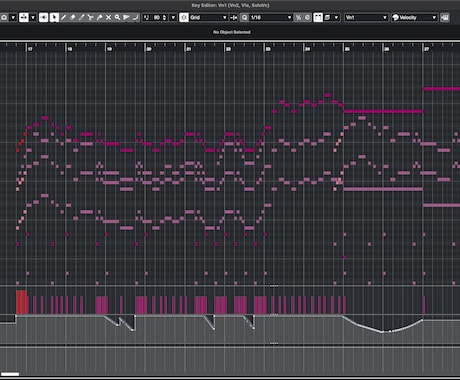This screenshot has width=460, height=380.
Task: Click bar 23 in the ruler
Action: [268, 49]
